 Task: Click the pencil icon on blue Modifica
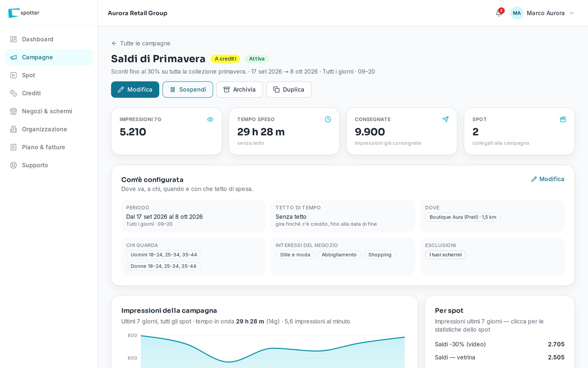[121, 90]
